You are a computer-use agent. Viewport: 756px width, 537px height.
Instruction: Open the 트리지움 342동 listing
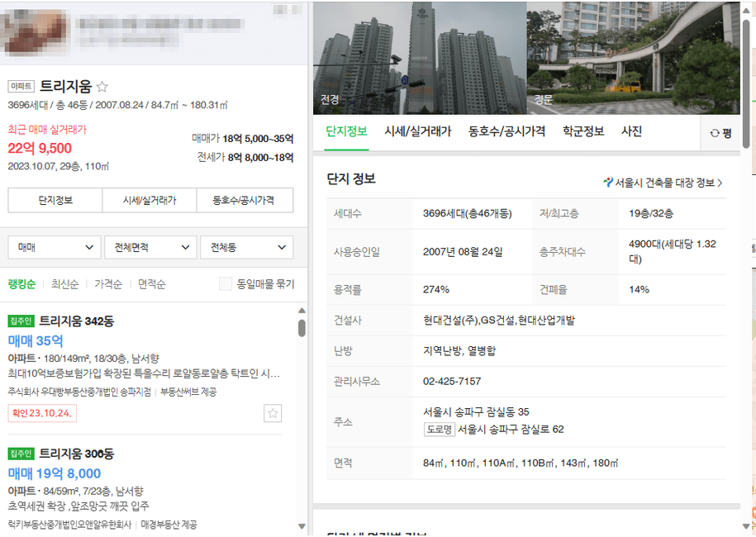[76, 321]
